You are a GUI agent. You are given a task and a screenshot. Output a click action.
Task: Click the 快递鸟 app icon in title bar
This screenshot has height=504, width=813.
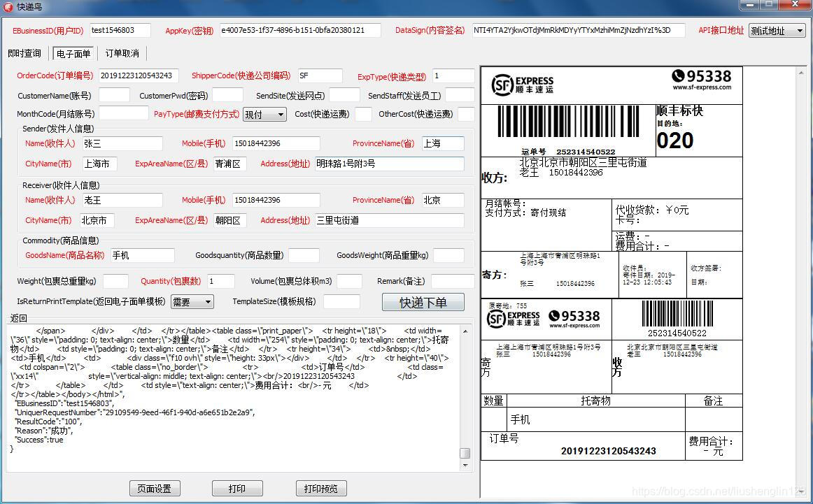(7, 6)
